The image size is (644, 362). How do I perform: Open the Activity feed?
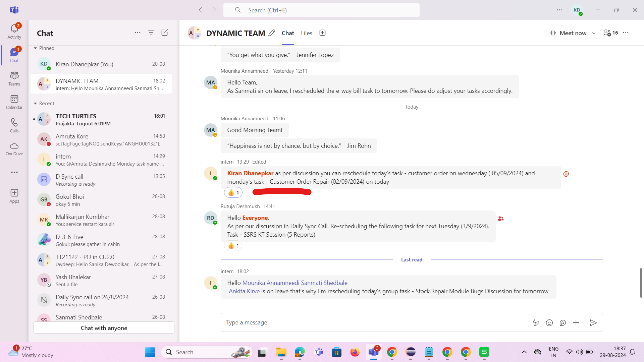[x=14, y=32]
